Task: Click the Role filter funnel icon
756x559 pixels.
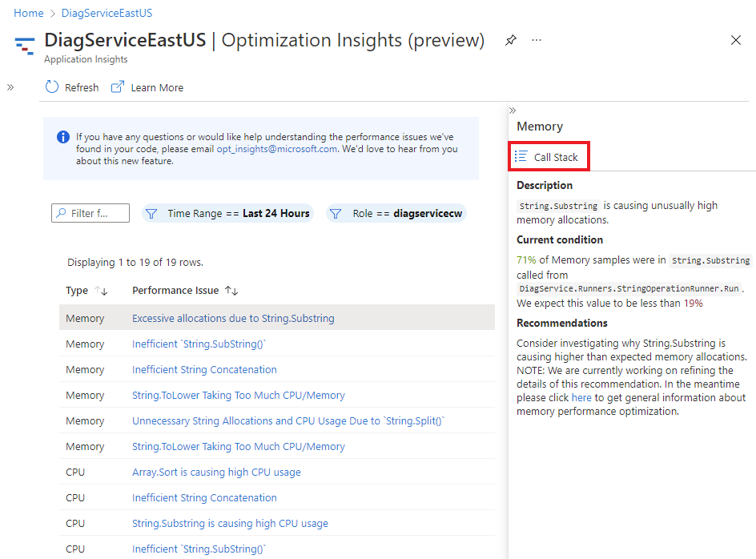Action: pos(336,213)
